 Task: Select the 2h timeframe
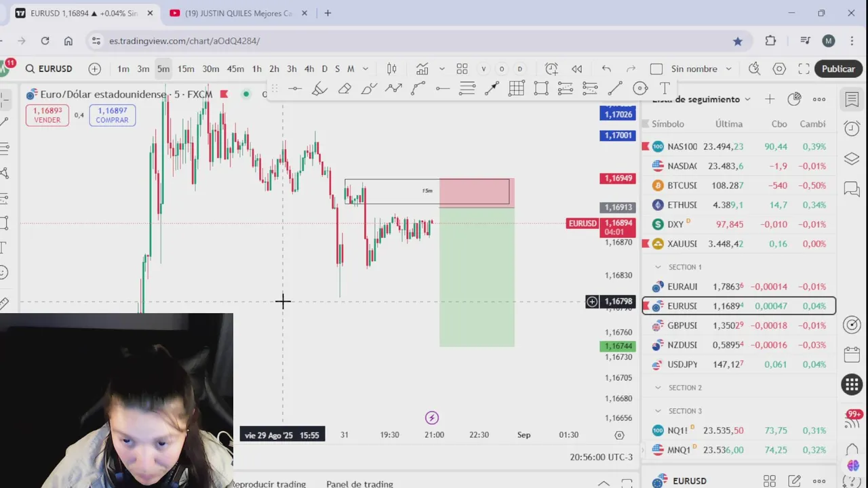coord(274,68)
